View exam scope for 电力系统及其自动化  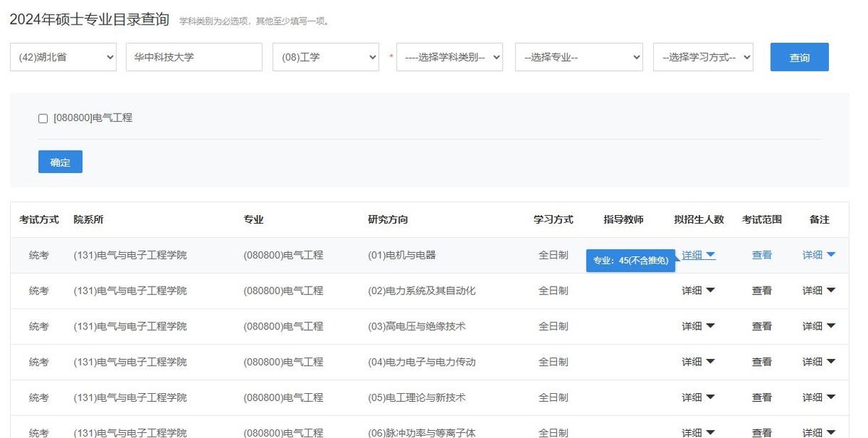(762, 290)
